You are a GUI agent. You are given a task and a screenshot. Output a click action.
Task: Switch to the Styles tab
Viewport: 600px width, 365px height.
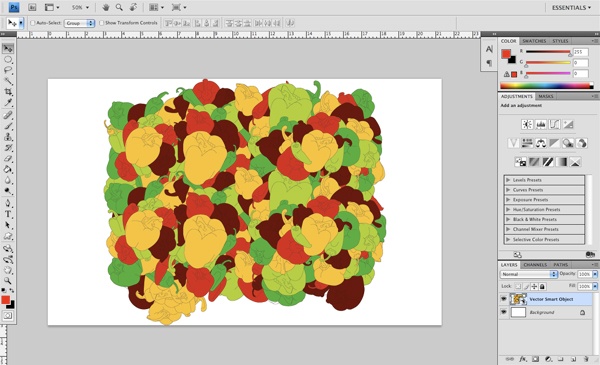(560, 41)
